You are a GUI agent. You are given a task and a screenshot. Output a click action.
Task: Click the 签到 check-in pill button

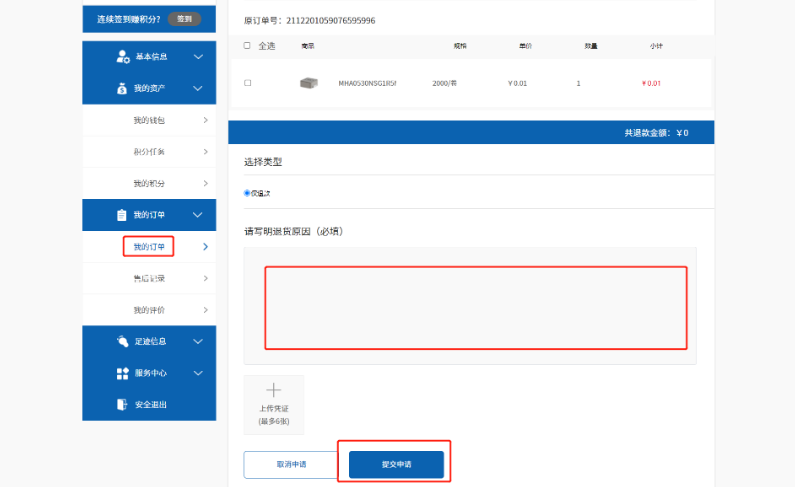[x=185, y=19]
